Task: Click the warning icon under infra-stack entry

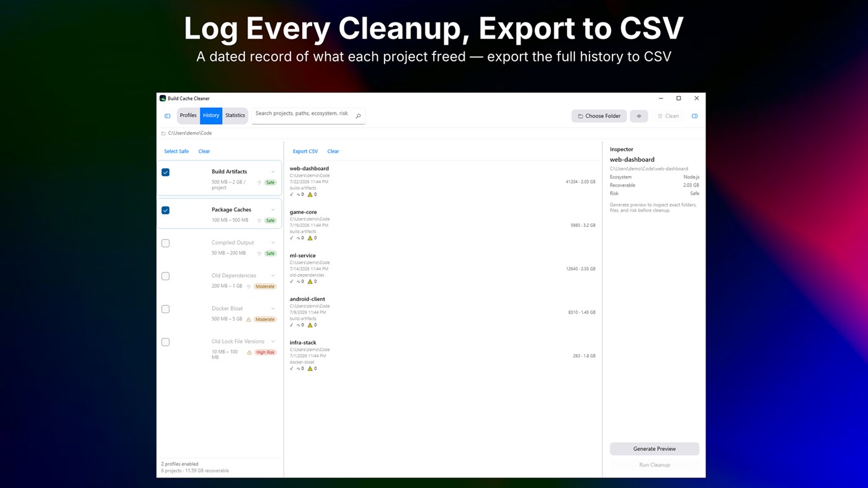Action: pyautogui.click(x=310, y=368)
